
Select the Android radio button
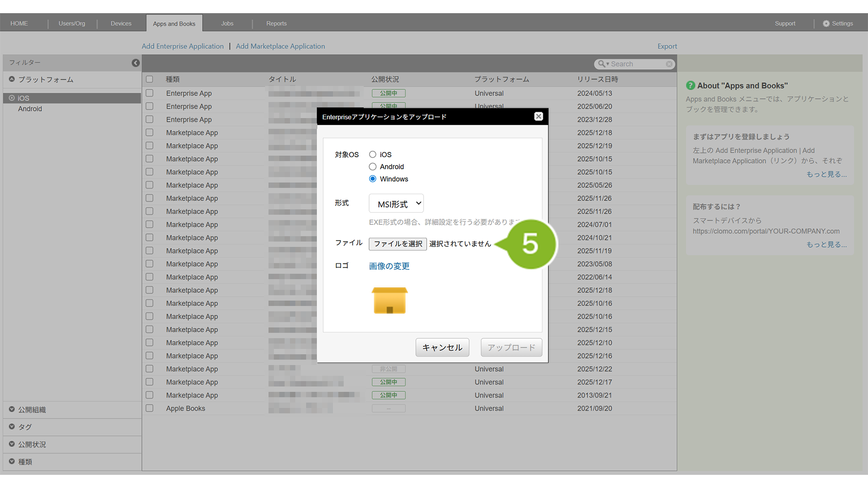click(372, 167)
